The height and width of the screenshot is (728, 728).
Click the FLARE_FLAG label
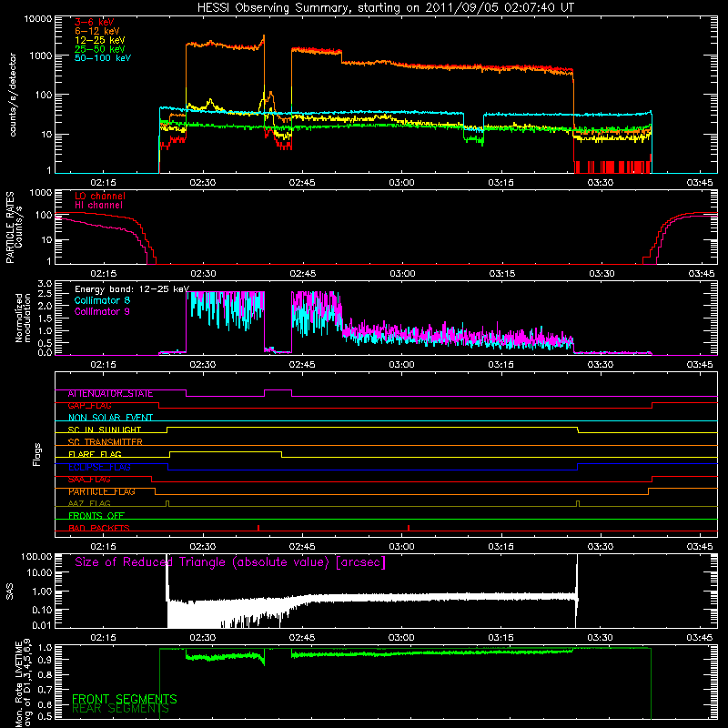pyautogui.click(x=95, y=454)
